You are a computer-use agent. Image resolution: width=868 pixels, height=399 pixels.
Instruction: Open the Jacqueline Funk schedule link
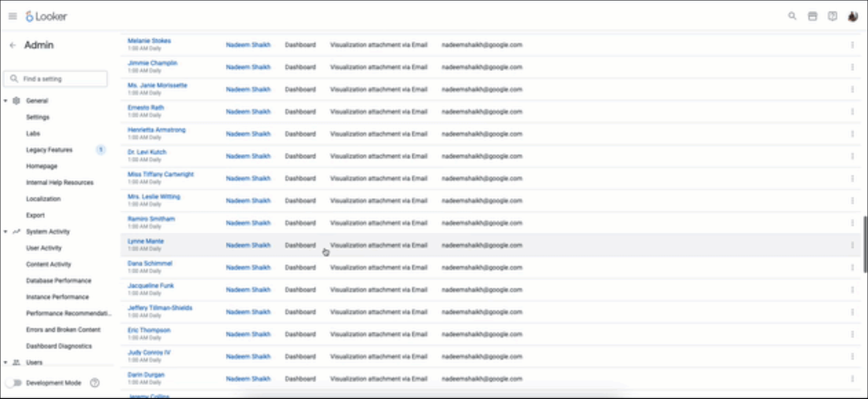click(150, 286)
